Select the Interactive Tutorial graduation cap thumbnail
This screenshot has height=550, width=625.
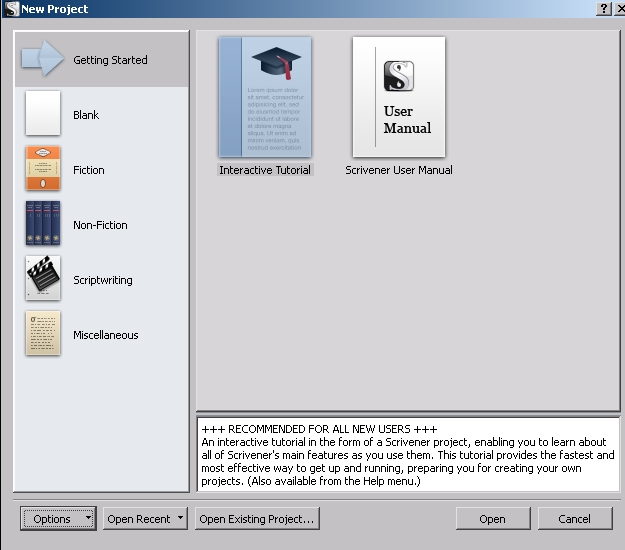pyautogui.click(x=265, y=97)
